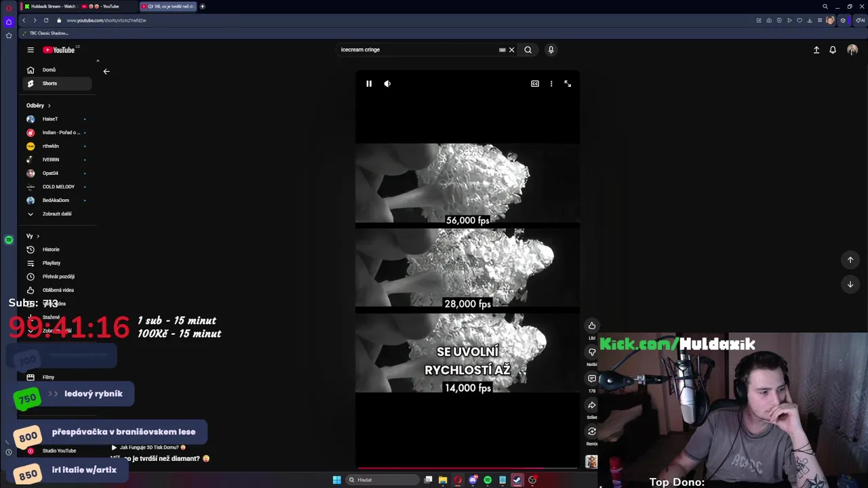Reload the page in Opera
This screenshot has height=488, width=868.
coord(46,20)
